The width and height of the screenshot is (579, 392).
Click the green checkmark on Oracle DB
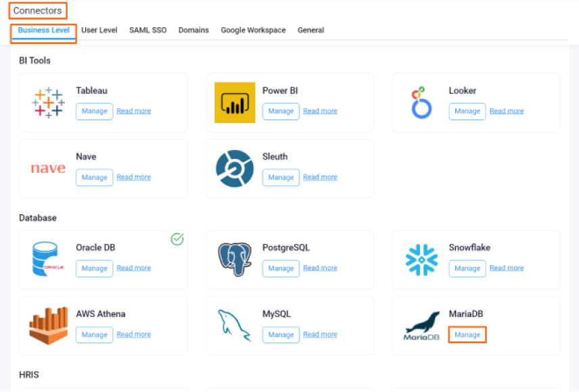[177, 239]
